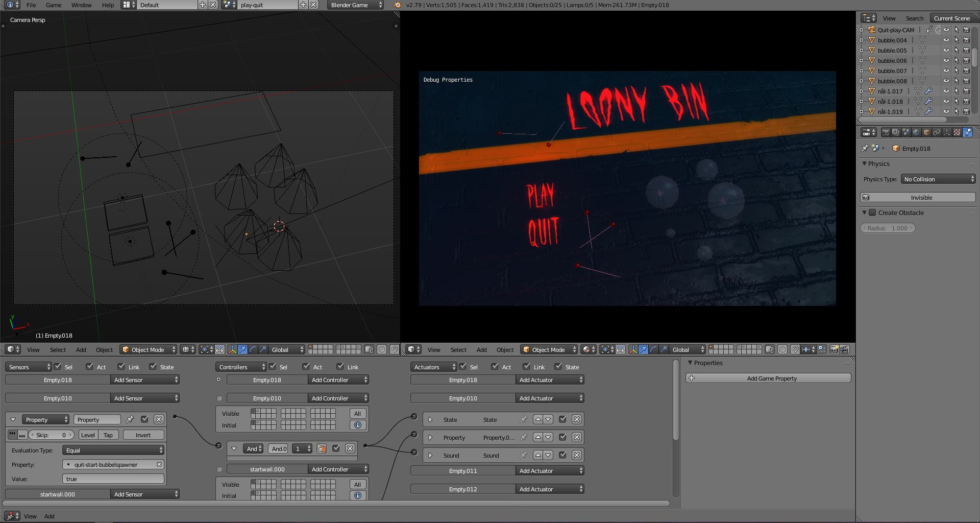Open the Texture checkerboard tab
Screen dimensions: 980x523
(957, 132)
